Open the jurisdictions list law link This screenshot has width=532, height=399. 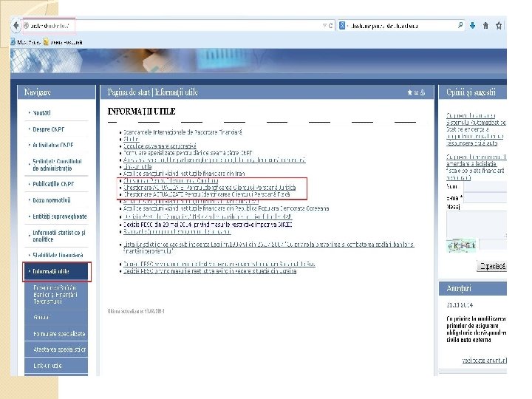click(268, 248)
